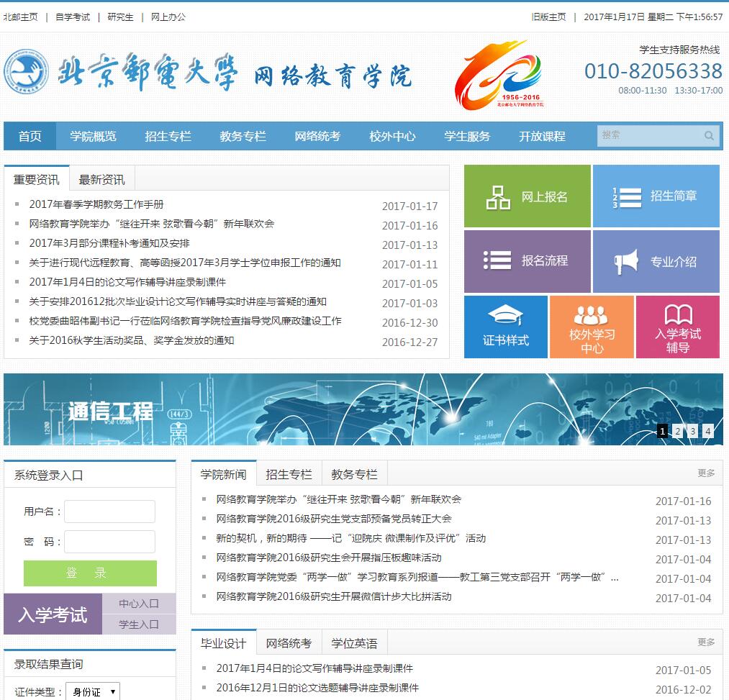The image size is (729, 700).
Task: Click the search magnifier icon
Action: tap(709, 135)
